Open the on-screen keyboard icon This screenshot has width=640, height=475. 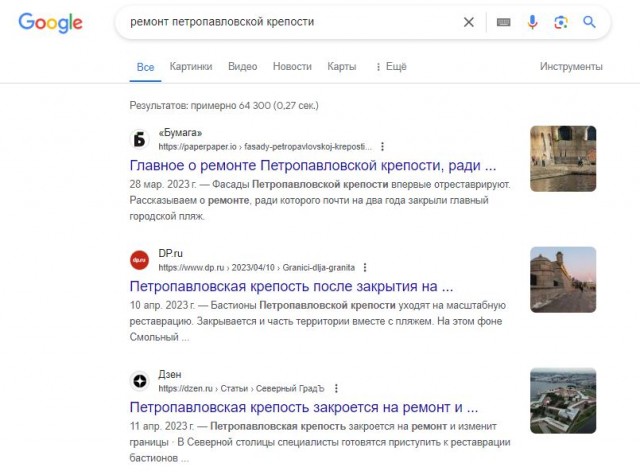point(503,22)
